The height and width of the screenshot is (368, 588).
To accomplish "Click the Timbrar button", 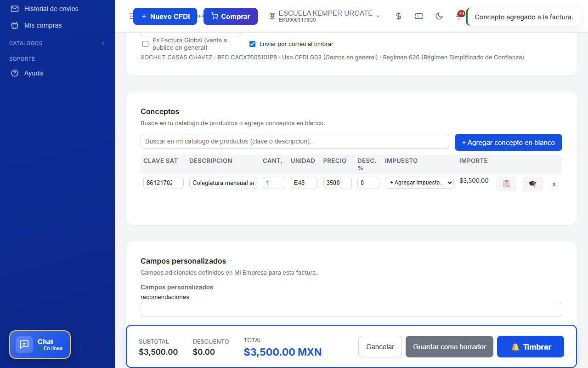I will coord(531,347).
